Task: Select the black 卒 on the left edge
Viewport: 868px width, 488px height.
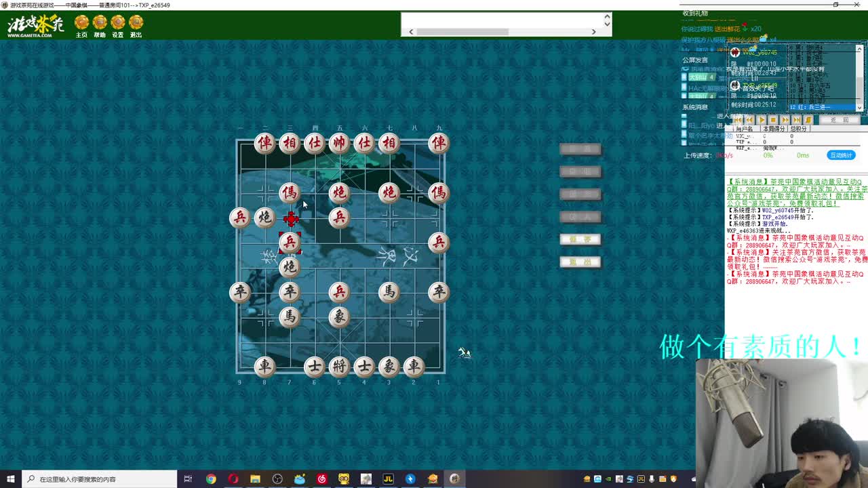Action: click(239, 292)
